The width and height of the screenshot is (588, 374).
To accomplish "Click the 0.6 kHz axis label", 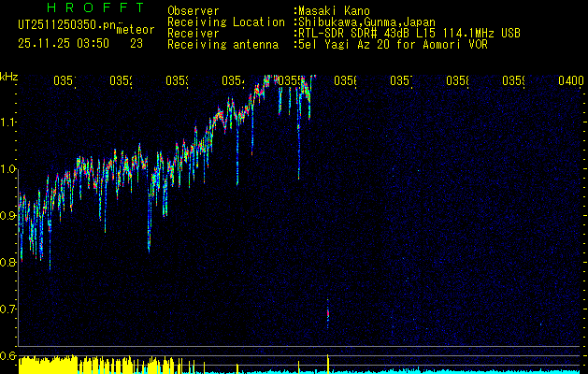I will click(x=7, y=355).
